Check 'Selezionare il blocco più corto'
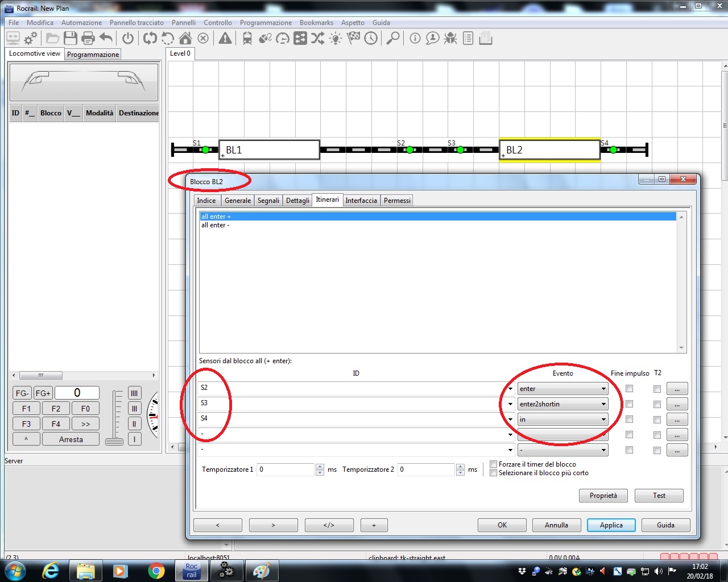 [x=494, y=473]
